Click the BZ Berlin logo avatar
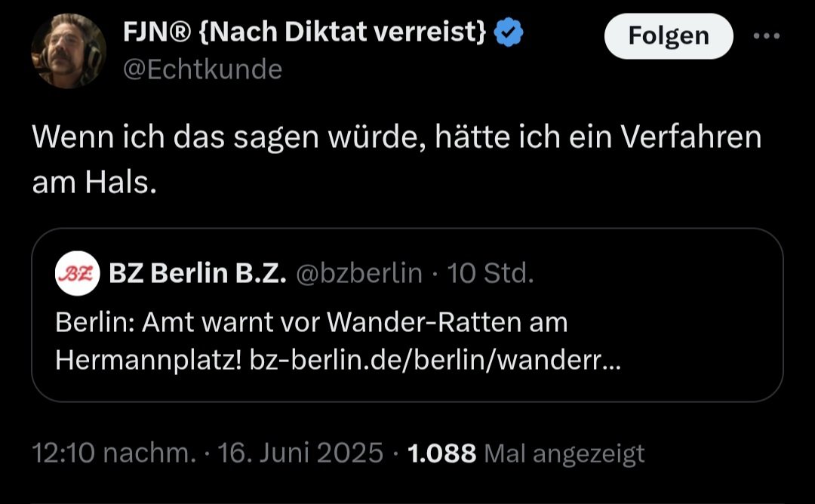The width and height of the screenshot is (815, 504). (x=78, y=275)
